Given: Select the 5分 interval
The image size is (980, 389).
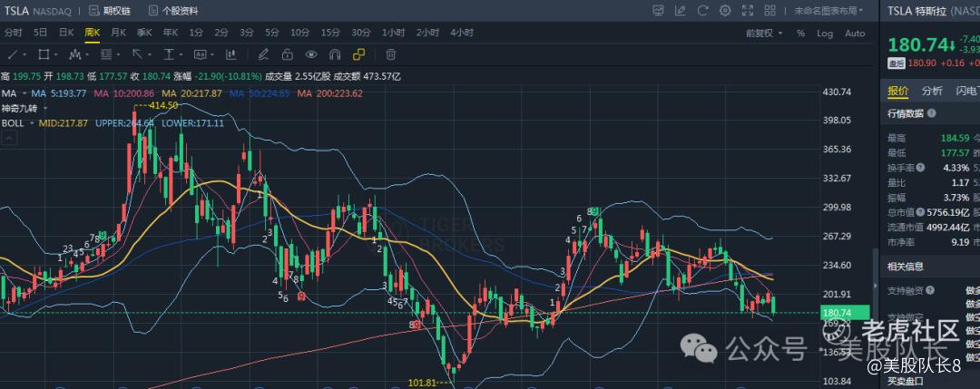Looking at the screenshot, I should tap(272, 33).
